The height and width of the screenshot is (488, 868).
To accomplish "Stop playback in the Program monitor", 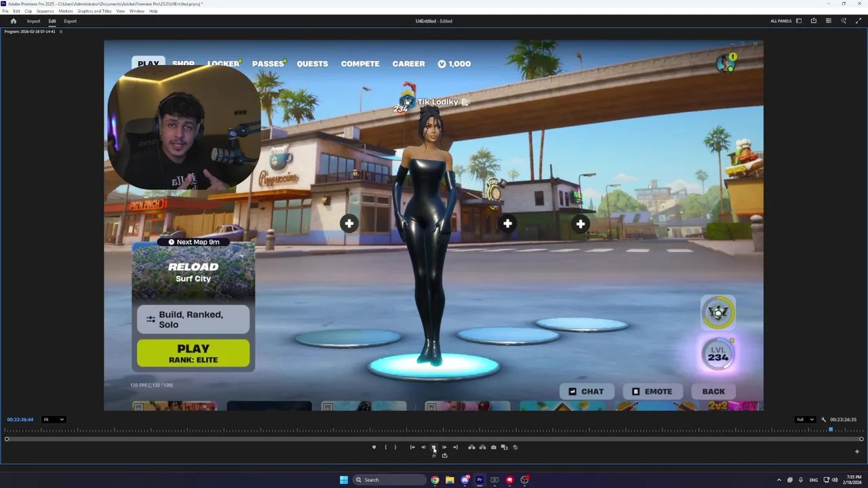I will click(x=434, y=447).
